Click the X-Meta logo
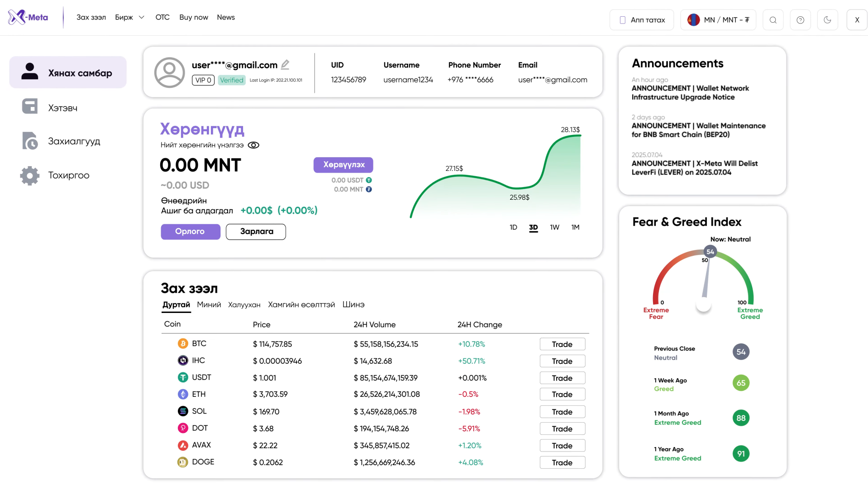The width and height of the screenshot is (868, 486). coord(28,18)
